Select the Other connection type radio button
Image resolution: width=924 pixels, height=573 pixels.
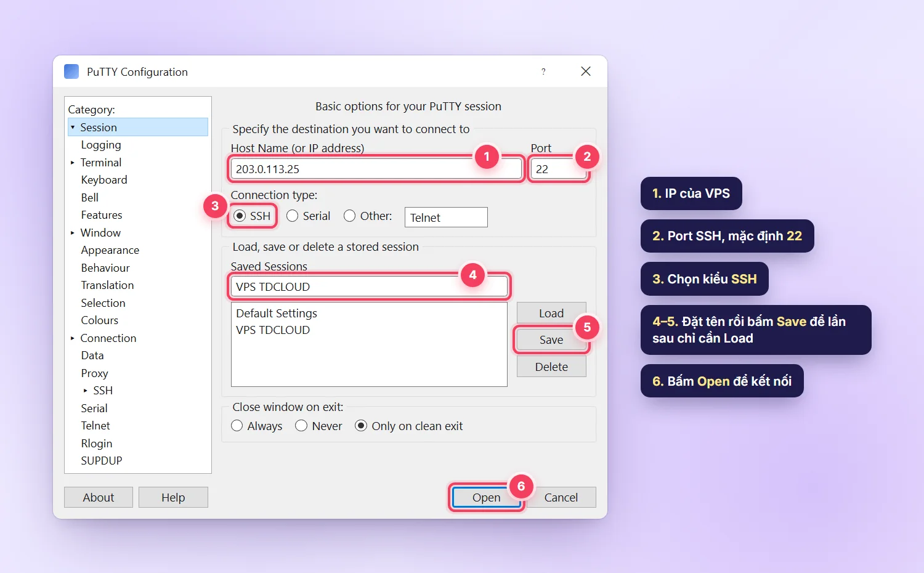tap(350, 216)
